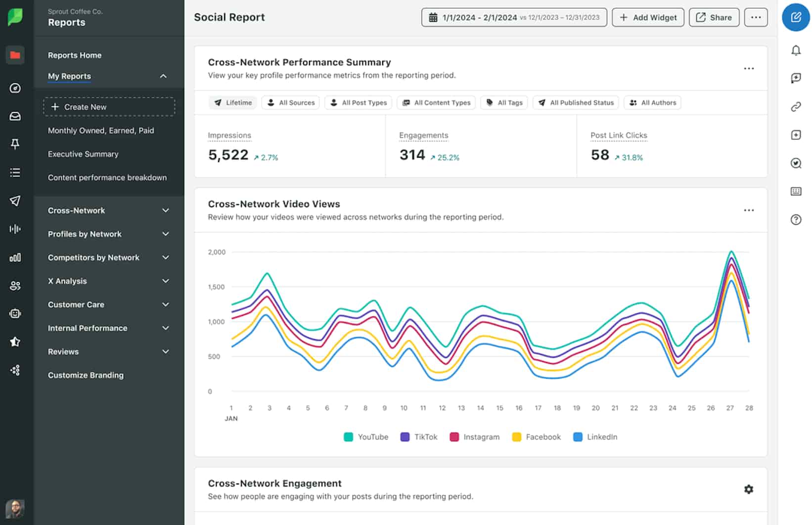The height and width of the screenshot is (525, 812).
Task: Select the Publishing paper plane icon
Action: tap(15, 201)
